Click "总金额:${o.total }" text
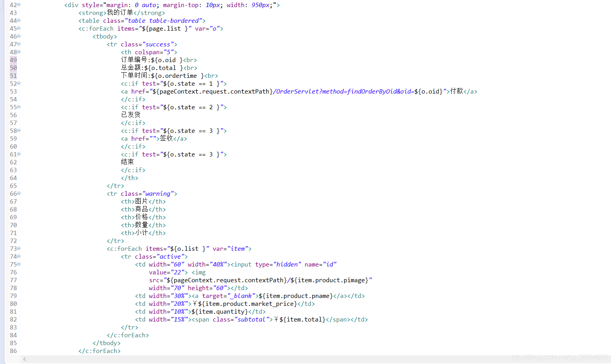 (152, 68)
